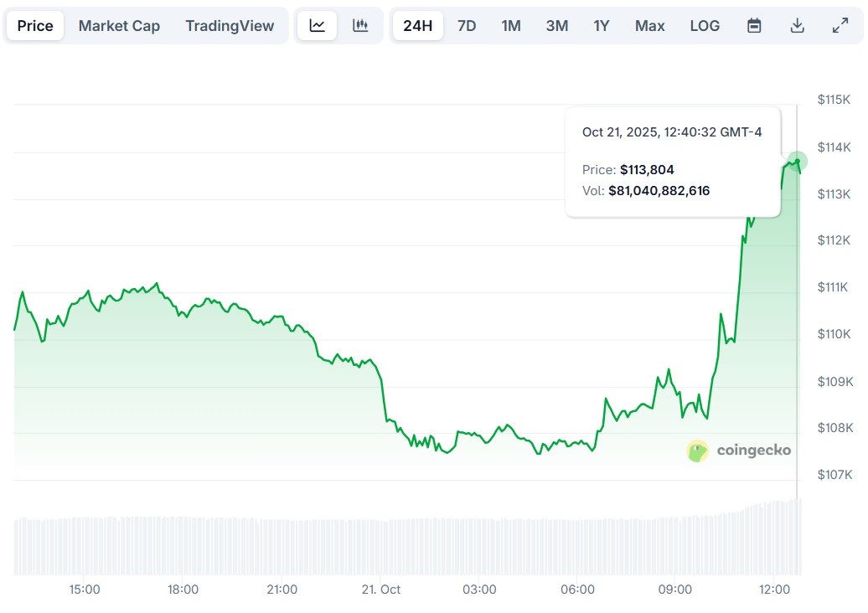Show the 3M price history
The height and width of the screenshot is (613, 868).
click(x=556, y=26)
